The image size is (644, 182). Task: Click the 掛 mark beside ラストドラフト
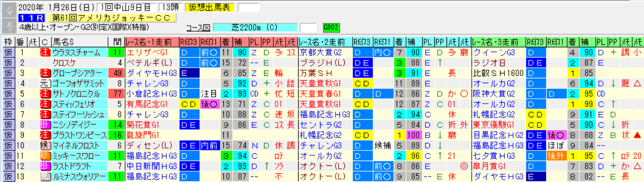click(46, 166)
